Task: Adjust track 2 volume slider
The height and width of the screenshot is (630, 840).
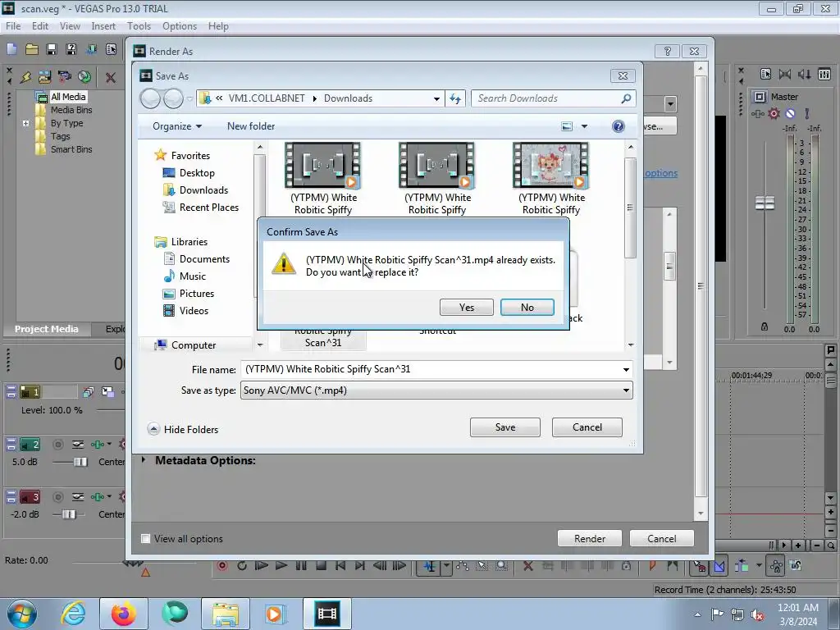Action: coord(80,462)
